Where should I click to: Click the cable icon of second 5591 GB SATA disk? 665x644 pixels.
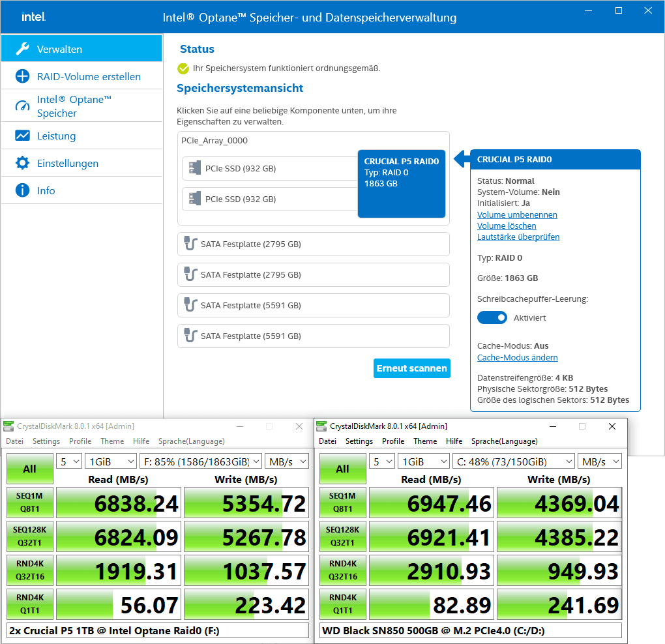(190, 335)
